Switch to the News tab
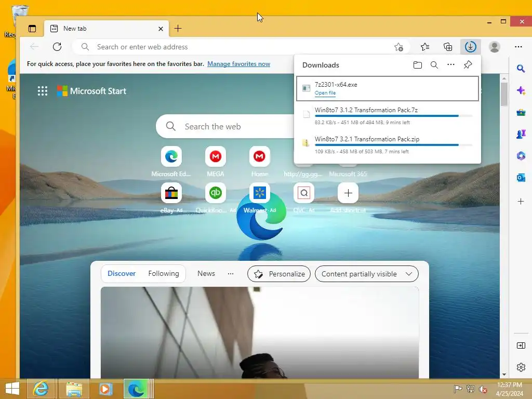The width and height of the screenshot is (532, 399). tap(206, 273)
